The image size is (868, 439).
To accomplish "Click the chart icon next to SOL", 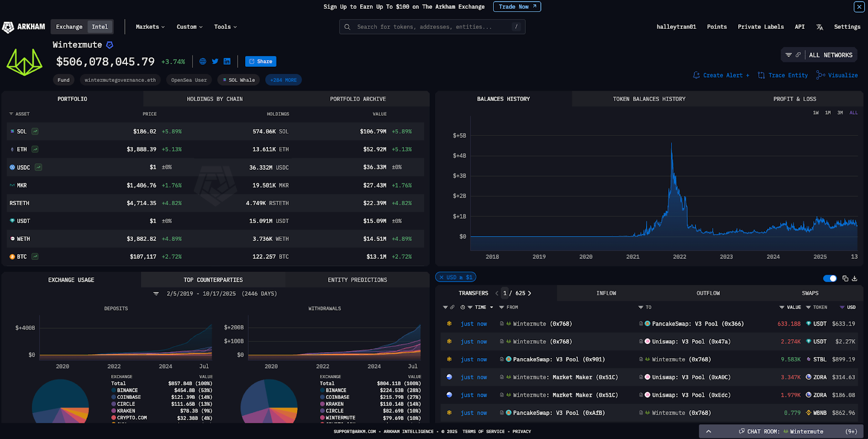I will (x=35, y=131).
